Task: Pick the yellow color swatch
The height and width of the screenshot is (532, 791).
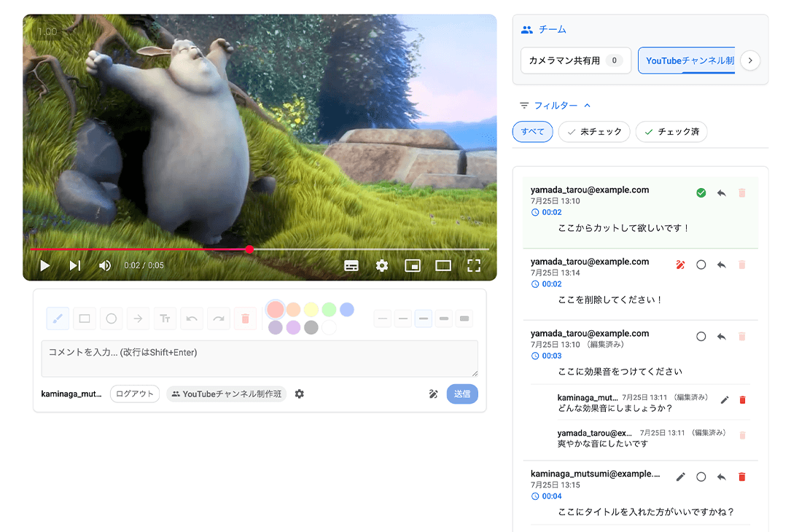Action: pyautogui.click(x=311, y=309)
